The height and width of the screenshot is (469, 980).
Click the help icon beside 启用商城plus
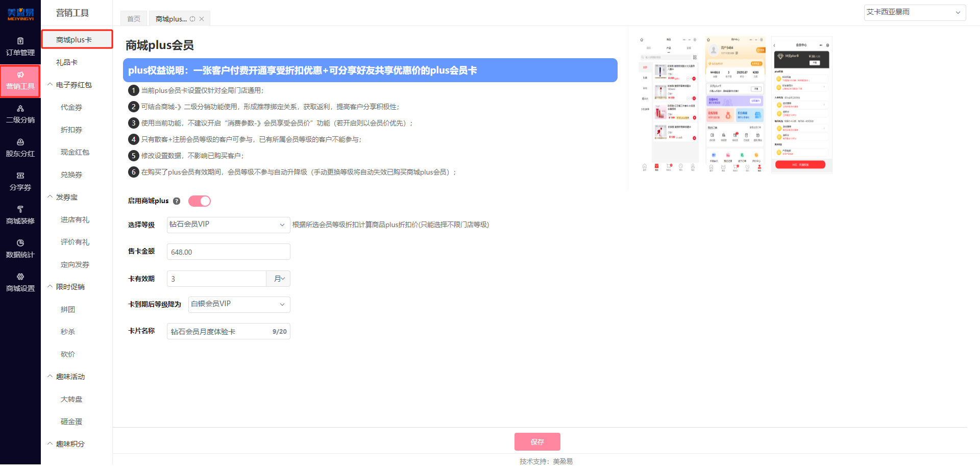[x=176, y=201]
